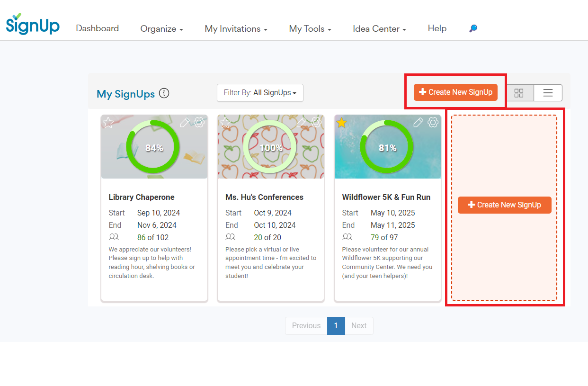Click the 84% progress ring on Library Chaperone

point(153,147)
